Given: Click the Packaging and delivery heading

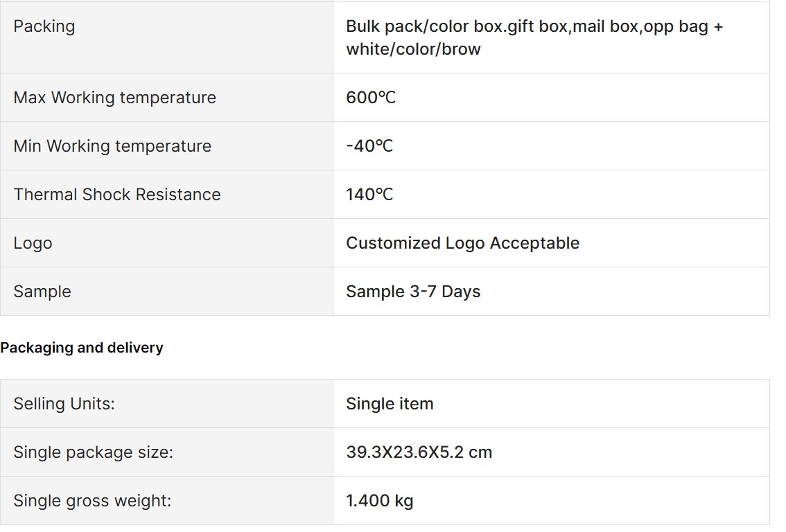Looking at the screenshot, I should (82, 348).
